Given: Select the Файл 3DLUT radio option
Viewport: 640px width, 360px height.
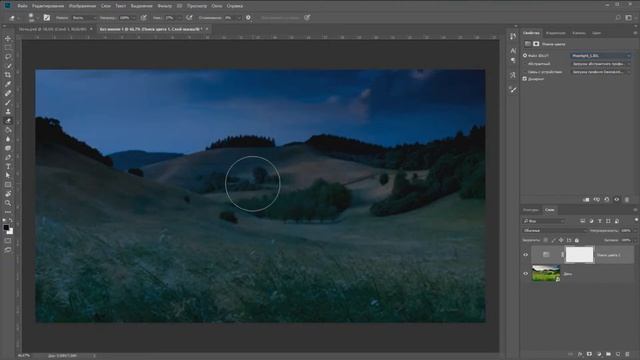Looking at the screenshot, I should pos(525,56).
